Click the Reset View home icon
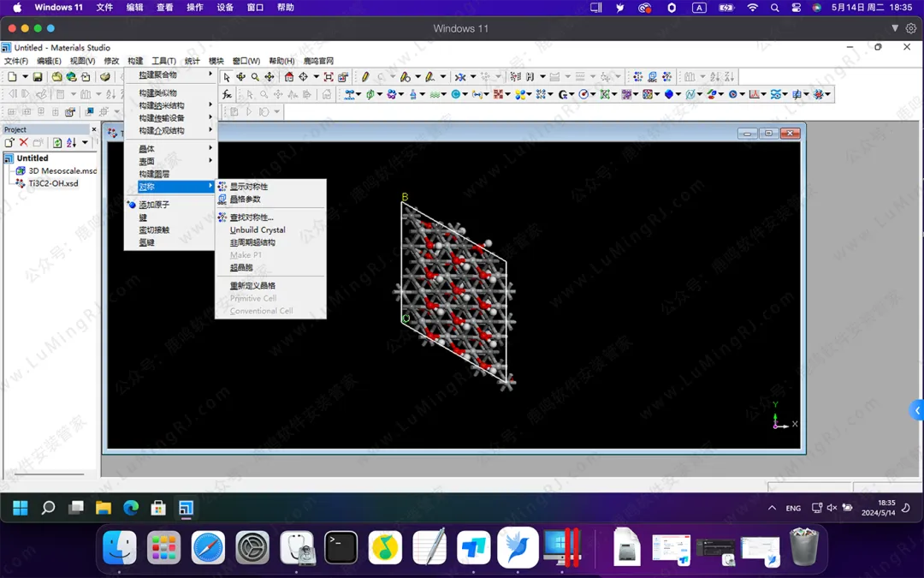The image size is (924, 578). coord(289,77)
